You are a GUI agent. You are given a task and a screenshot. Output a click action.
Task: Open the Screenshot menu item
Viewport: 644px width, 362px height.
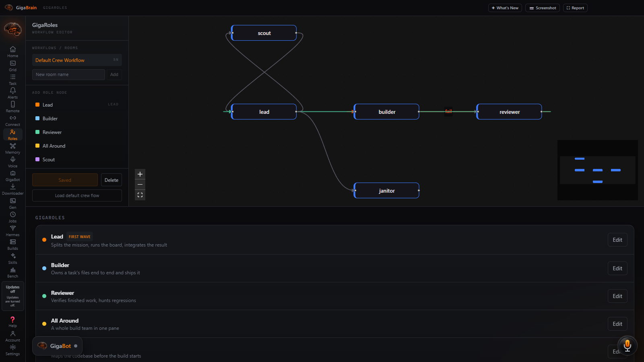pyautogui.click(x=542, y=8)
